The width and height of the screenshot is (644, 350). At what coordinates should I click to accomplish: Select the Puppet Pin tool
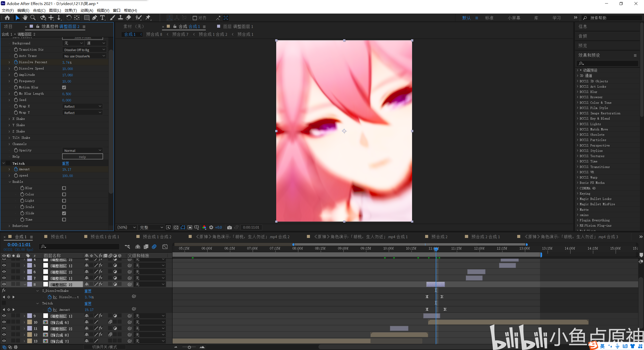coord(148,18)
